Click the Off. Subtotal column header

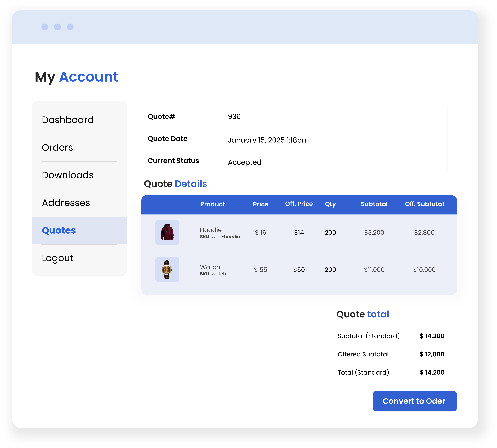pos(424,204)
